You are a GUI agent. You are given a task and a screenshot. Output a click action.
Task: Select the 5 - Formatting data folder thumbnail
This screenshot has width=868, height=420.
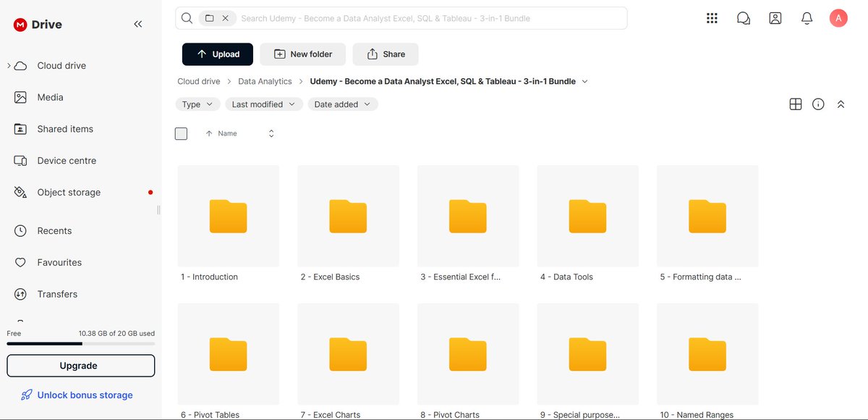coord(707,216)
